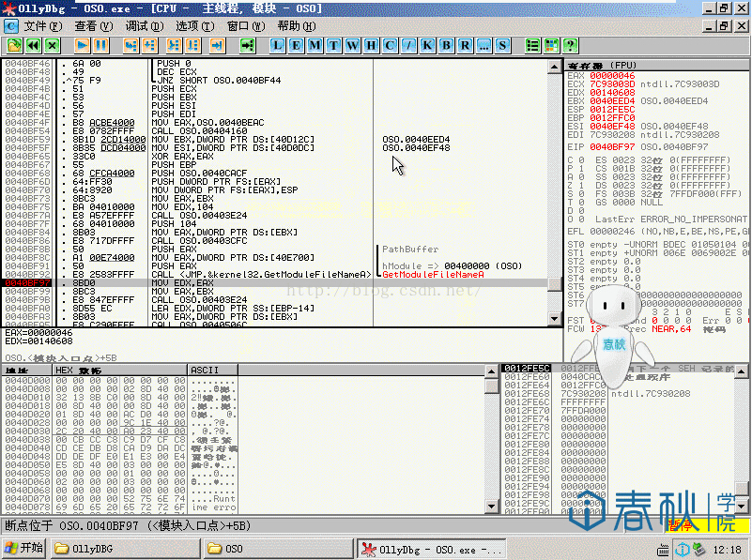Screen dimensions: 752x560
Task: Click the taskbar clock showing 12:18
Action: pyautogui.click(x=727, y=550)
